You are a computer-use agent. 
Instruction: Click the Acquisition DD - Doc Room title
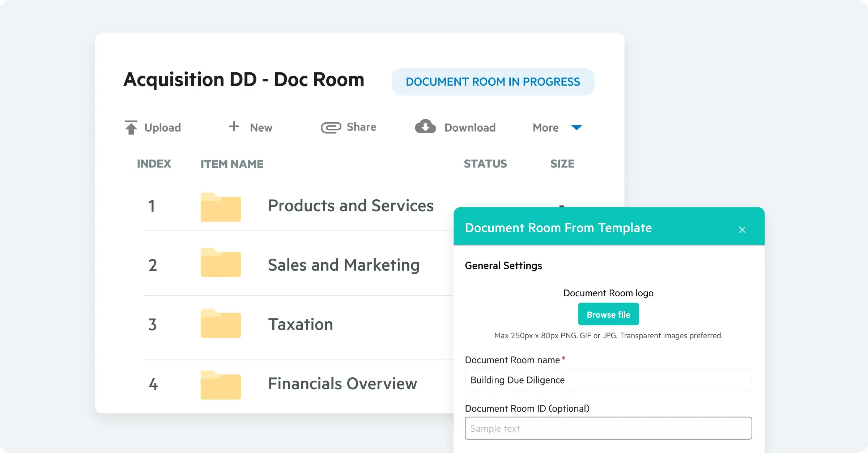pos(244,80)
